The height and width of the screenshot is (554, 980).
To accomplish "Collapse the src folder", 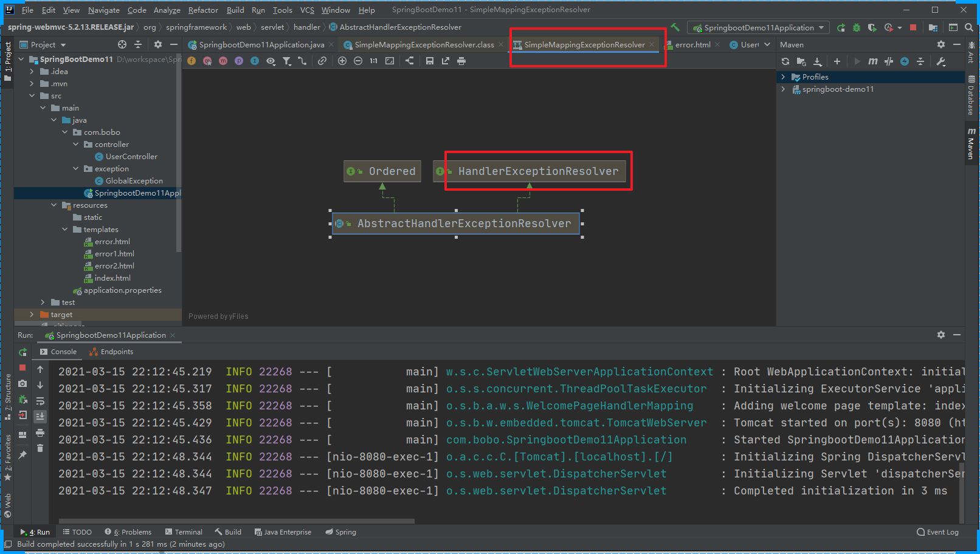I will click(32, 96).
